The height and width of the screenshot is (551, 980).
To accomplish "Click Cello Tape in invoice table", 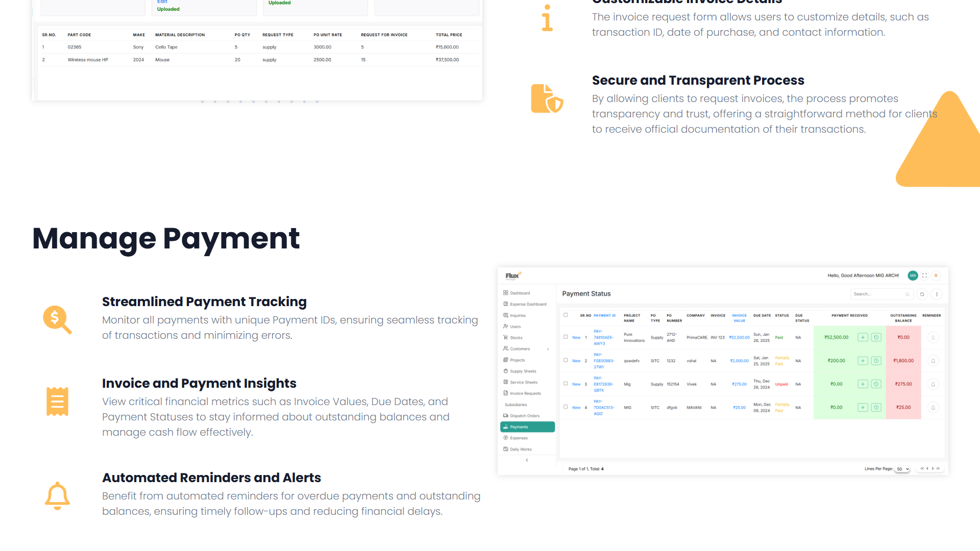I will click(166, 47).
